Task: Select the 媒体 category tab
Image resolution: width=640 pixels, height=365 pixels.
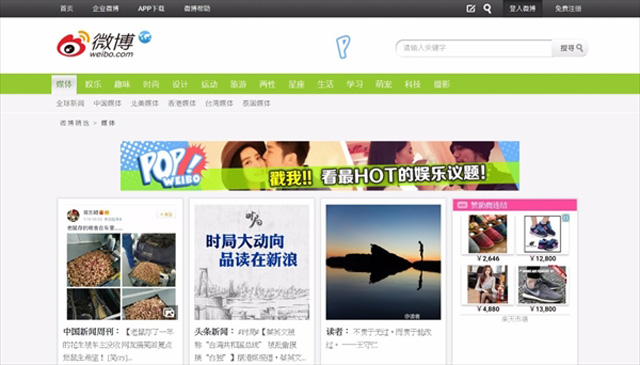Action: 64,84
